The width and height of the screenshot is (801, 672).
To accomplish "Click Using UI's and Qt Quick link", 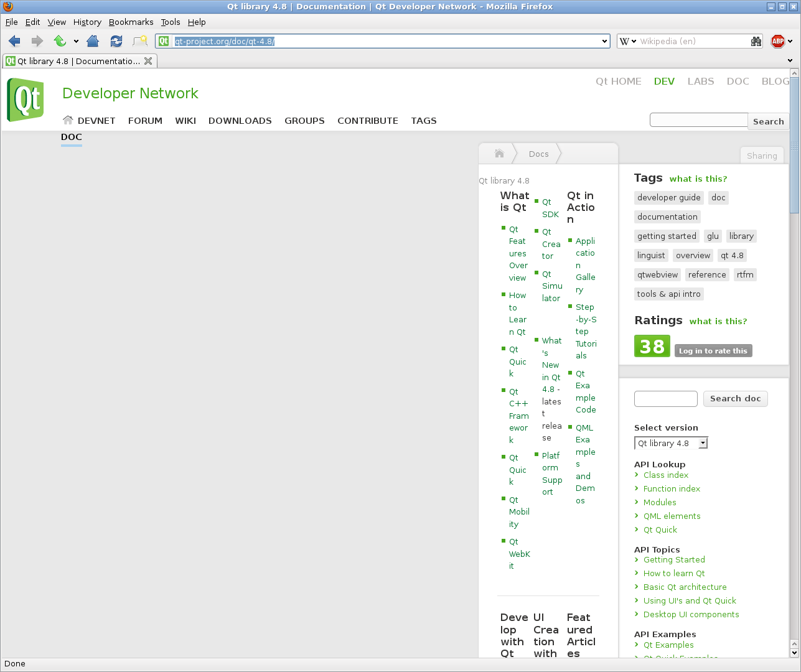I will point(690,600).
